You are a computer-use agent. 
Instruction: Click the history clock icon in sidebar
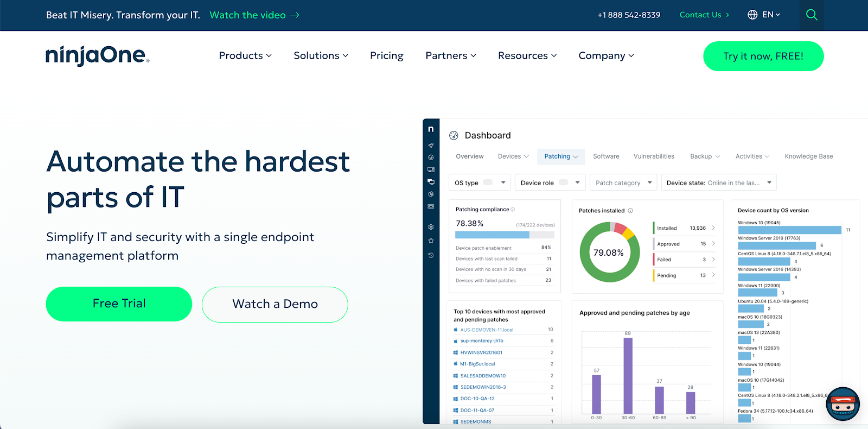click(431, 255)
